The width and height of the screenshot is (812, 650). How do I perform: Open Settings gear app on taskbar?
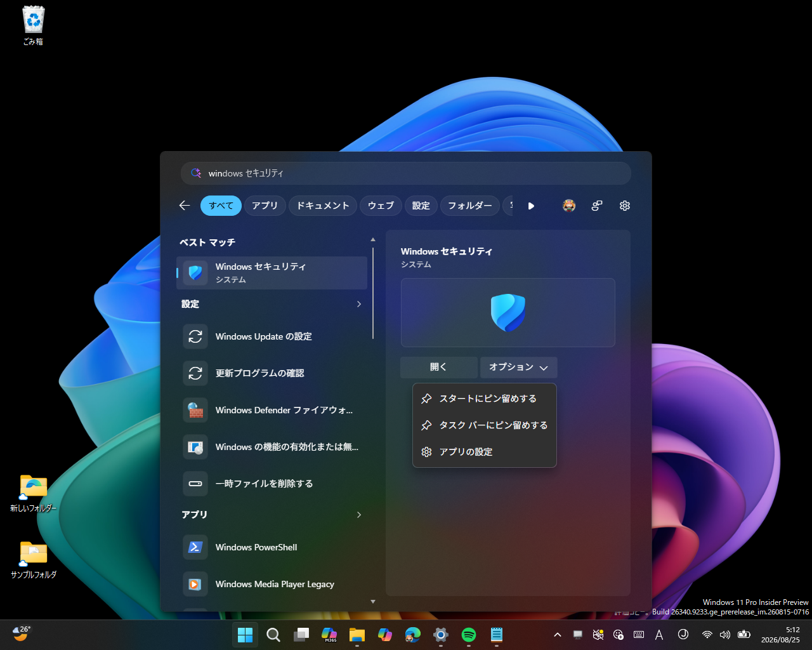coord(441,635)
